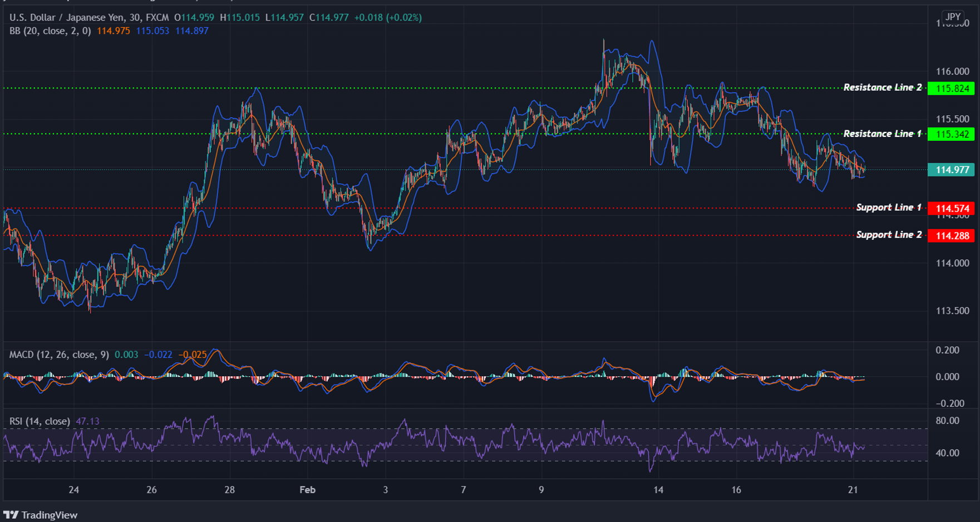Click the 116.000 price scale label
The image size is (980, 522).
[952, 71]
